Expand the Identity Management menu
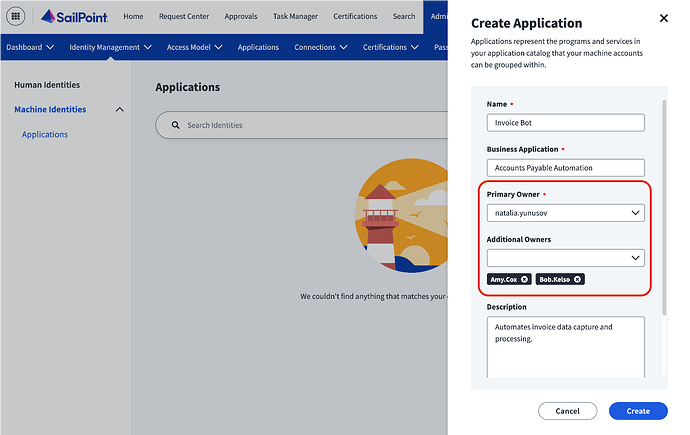Screen dimensions: 690x435 pyautogui.click(x=110, y=47)
